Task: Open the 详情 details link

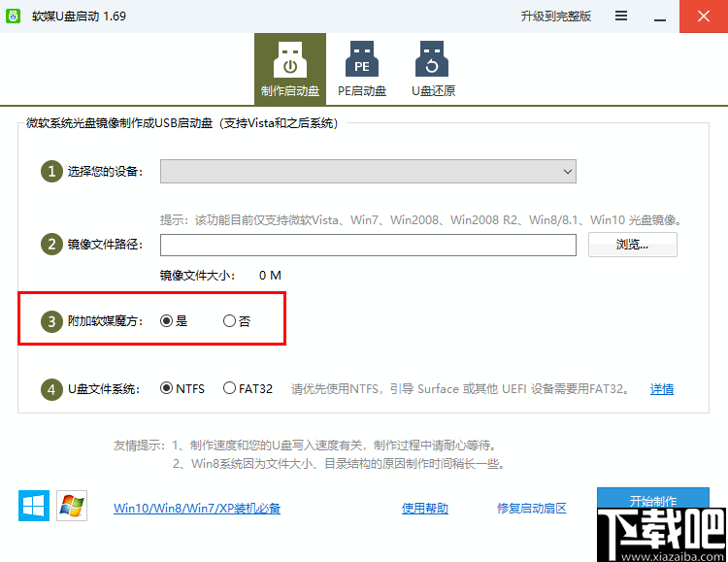Action: tap(662, 389)
